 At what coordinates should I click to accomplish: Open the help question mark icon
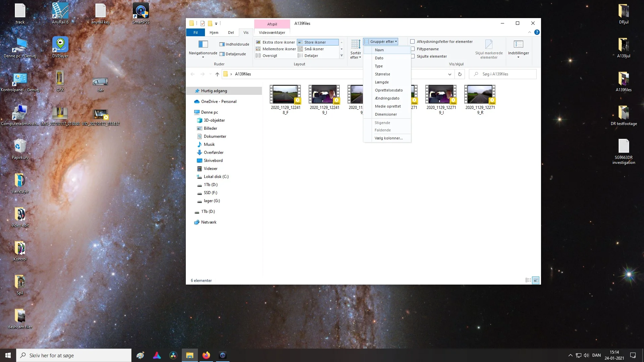(537, 32)
